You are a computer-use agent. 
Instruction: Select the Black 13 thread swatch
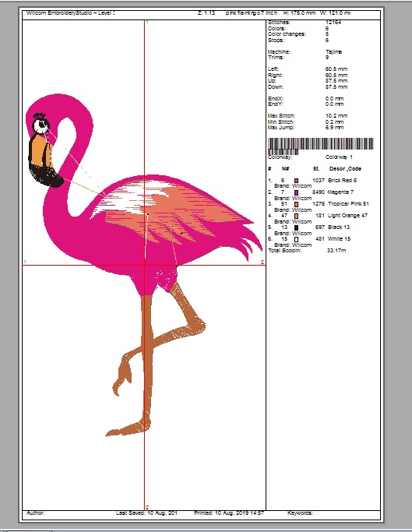pos(296,227)
